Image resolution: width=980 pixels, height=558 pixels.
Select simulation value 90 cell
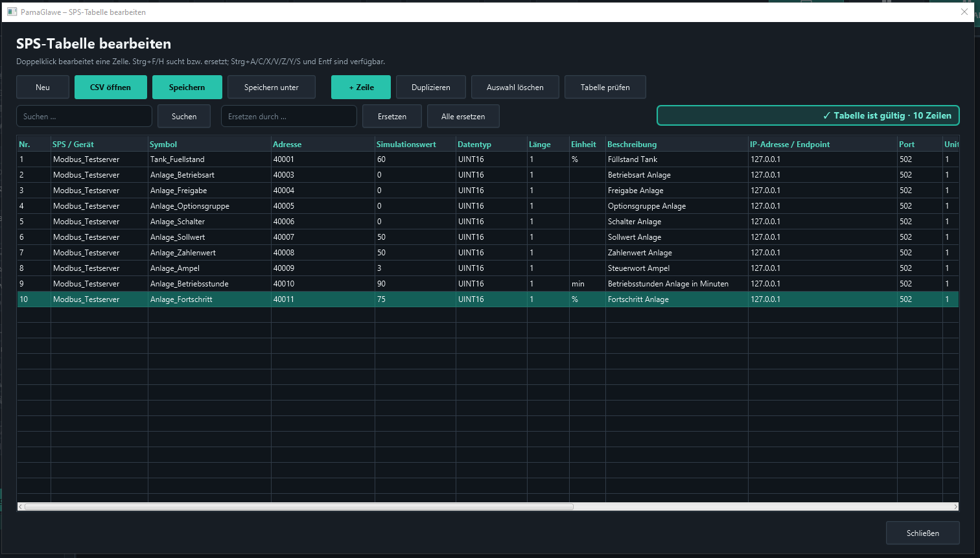coord(415,284)
